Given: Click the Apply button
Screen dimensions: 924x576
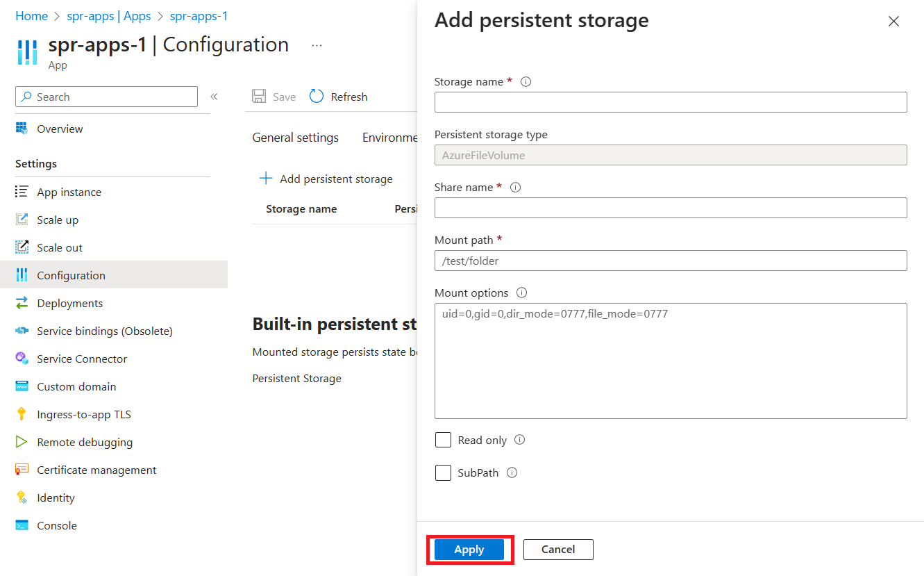Looking at the screenshot, I should pos(469,550).
